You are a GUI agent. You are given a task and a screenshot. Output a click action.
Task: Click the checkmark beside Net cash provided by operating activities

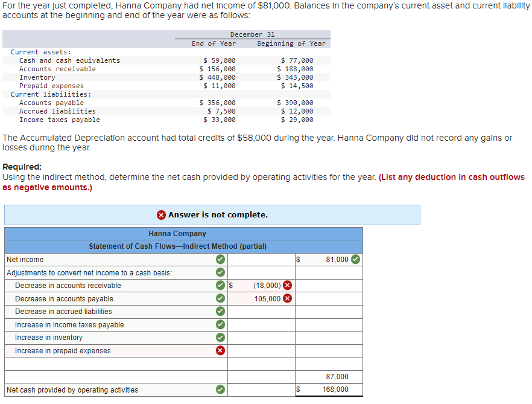click(220, 390)
